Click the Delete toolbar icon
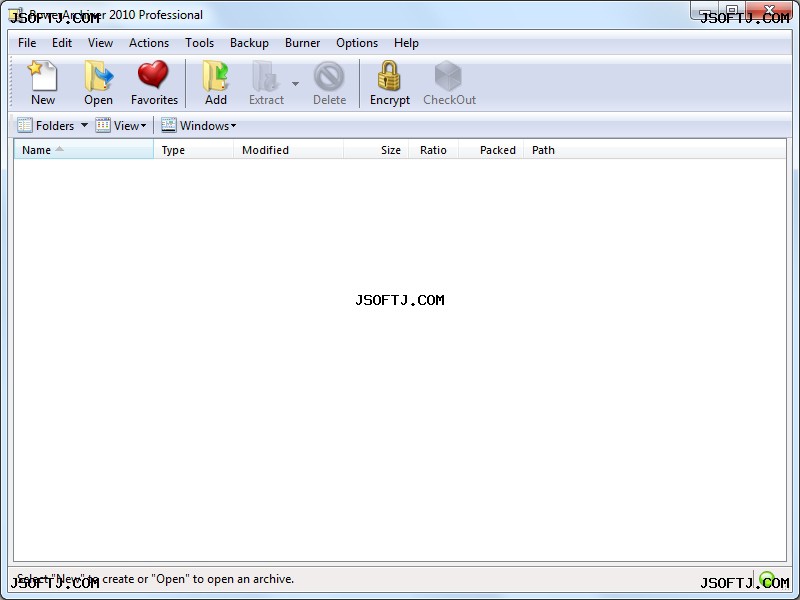The image size is (800, 600). 329,83
